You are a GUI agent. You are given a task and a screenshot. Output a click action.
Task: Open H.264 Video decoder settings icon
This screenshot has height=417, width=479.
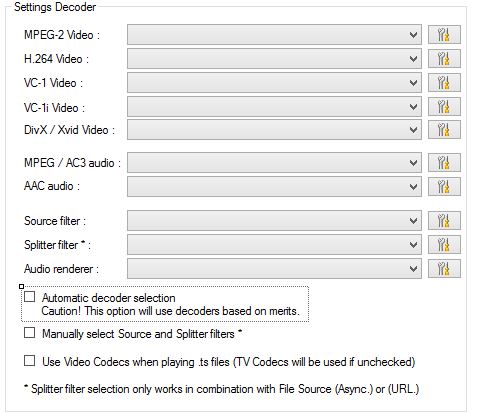(x=444, y=59)
